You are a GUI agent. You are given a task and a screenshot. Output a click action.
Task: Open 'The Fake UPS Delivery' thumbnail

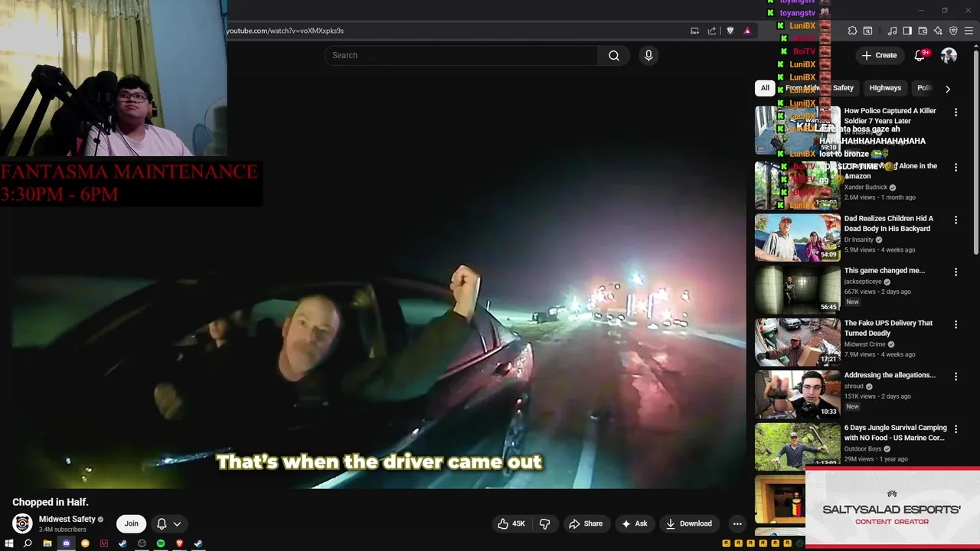pos(797,342)
